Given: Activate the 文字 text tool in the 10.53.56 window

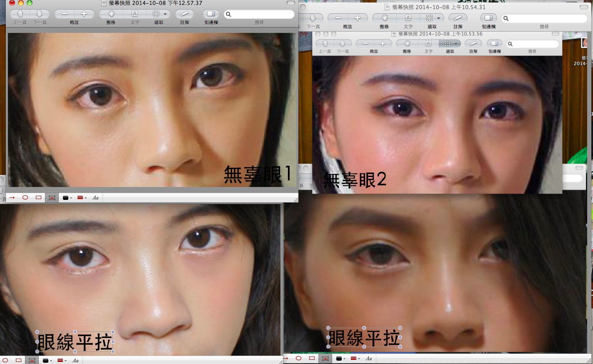Looking at the screenshot, I should (428, 43).
